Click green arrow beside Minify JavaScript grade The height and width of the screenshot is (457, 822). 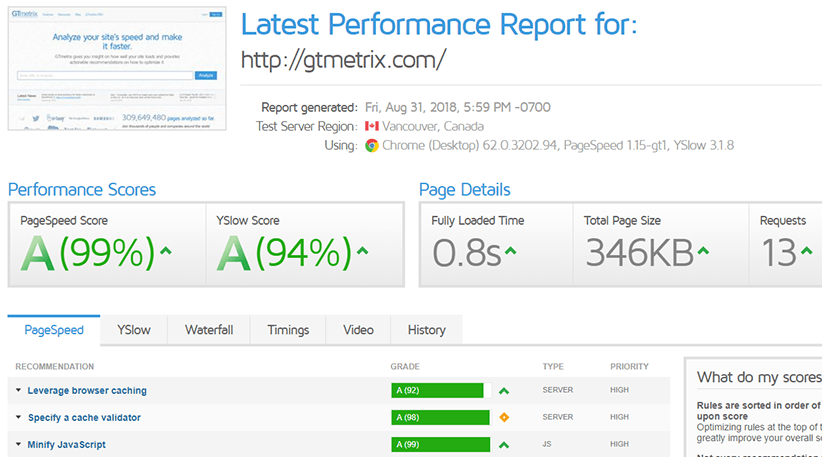[x=504, y=445]
